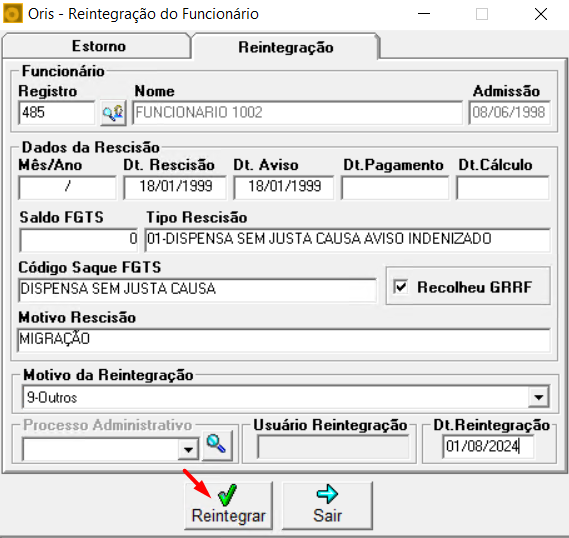Click the Dt. Aviso date field
The width and height of the screenshot is (569, 538).
(x=284, y=187)
